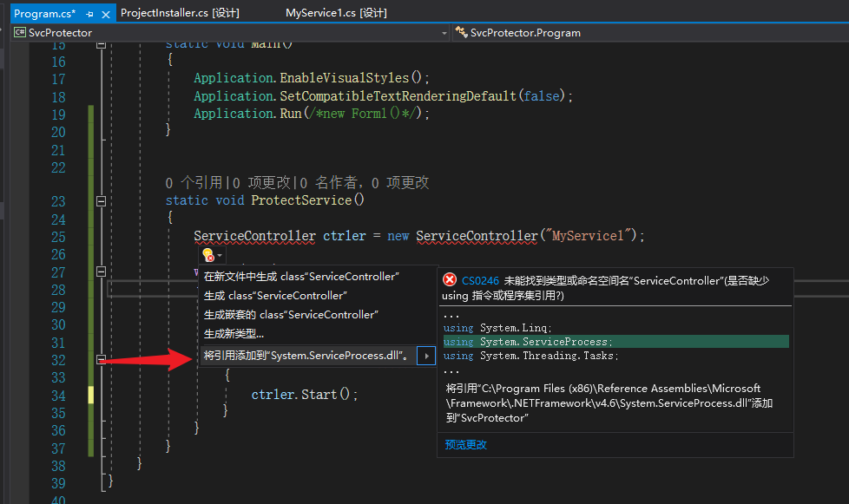This screenshot has width=849, height=504.
Task: Click the red error icon beside CS0246
Action: coord(450,279)
